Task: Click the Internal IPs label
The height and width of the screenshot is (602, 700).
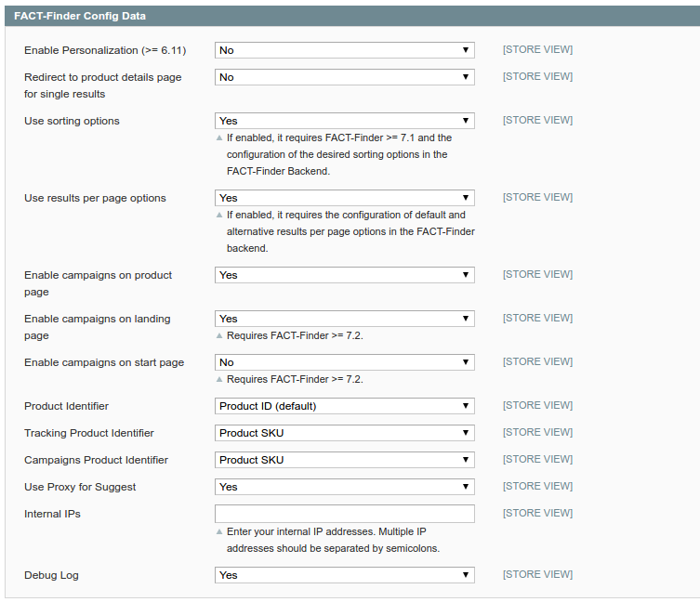Action: tap(52, 514)
